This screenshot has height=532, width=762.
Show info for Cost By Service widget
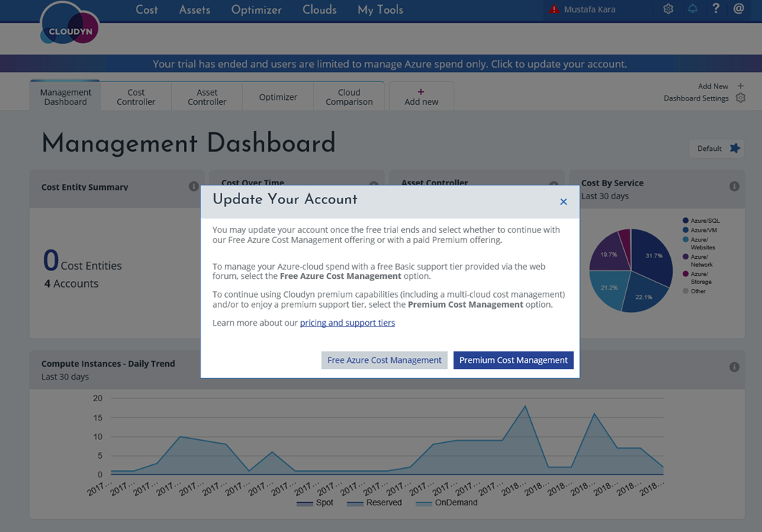click(x=734, y=187)
